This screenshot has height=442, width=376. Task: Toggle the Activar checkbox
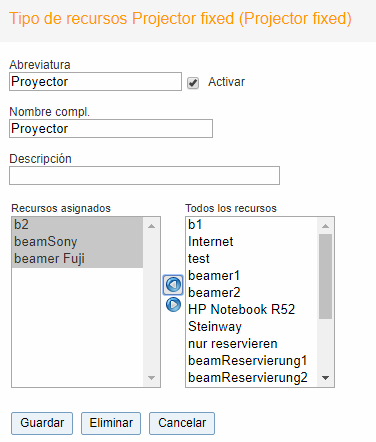tap(193, 83)
